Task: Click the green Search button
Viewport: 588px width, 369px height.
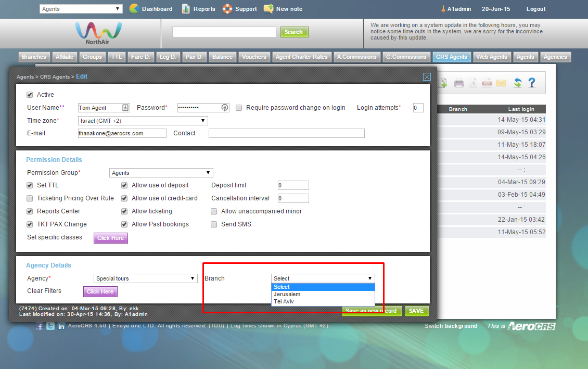Action: 294,32
